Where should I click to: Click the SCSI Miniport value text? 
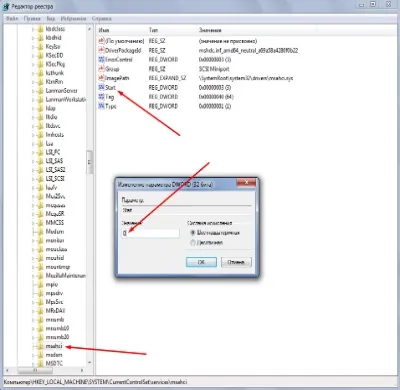214,69
